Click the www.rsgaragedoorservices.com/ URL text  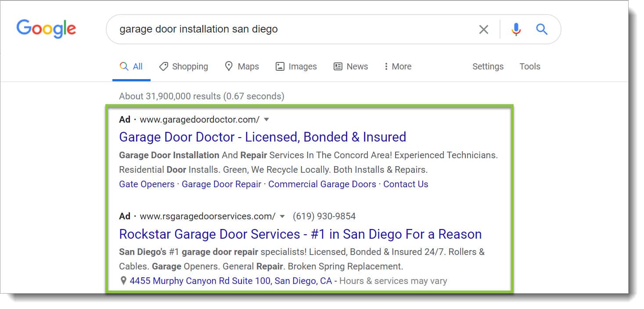[x=208, y=216]
